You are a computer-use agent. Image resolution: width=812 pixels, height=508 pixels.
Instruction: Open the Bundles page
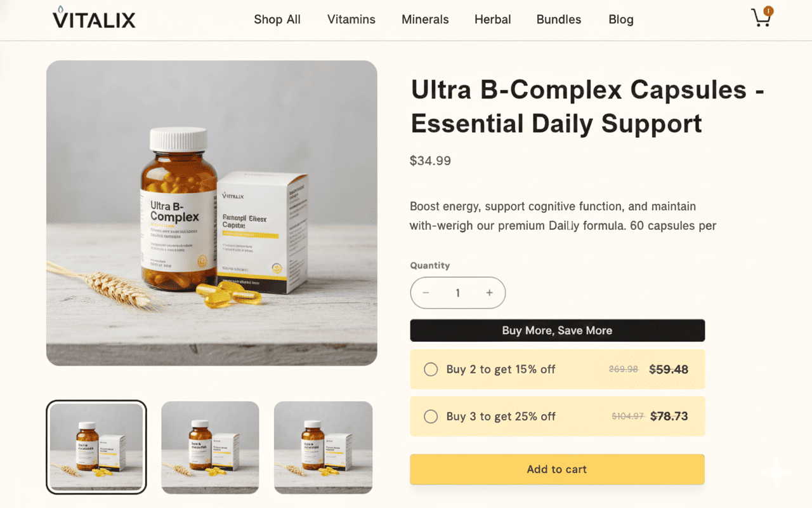(x=559, y=20)
